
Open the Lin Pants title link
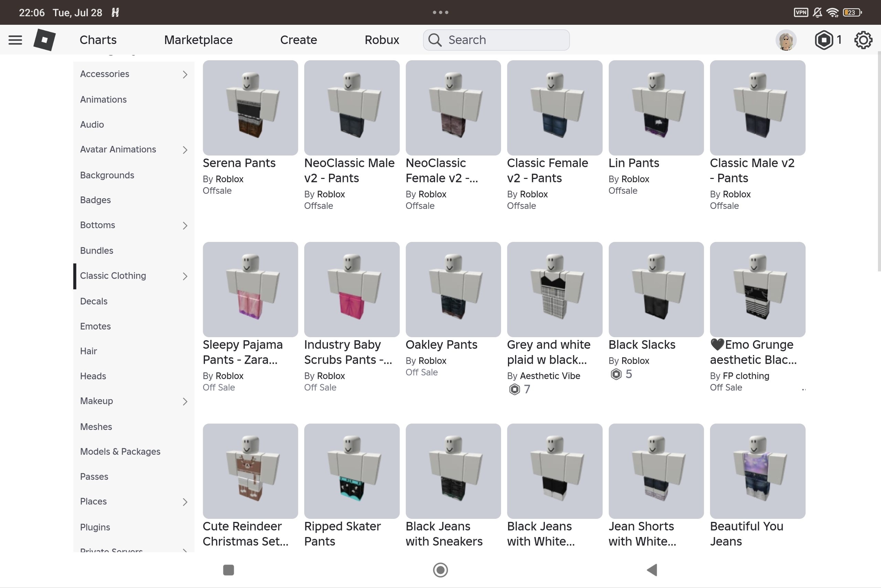click(x=634, y=163)
